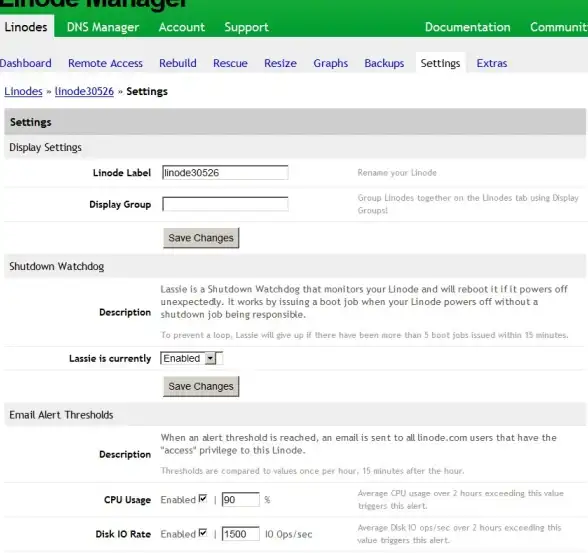Viewport: 588px width, 553px height.
Task: Save Changes under Display Settings
Action: pos(201,238)
